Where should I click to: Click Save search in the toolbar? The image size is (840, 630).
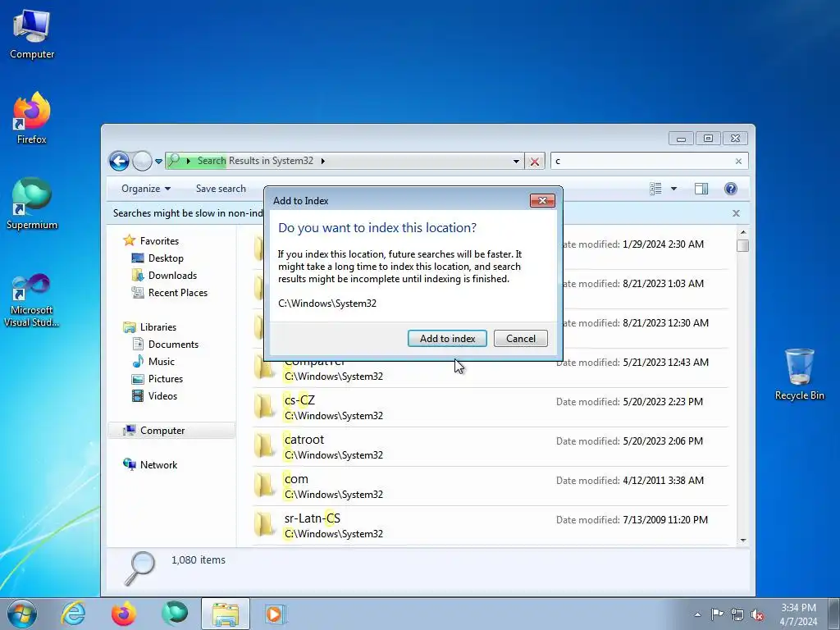point(221,189)
